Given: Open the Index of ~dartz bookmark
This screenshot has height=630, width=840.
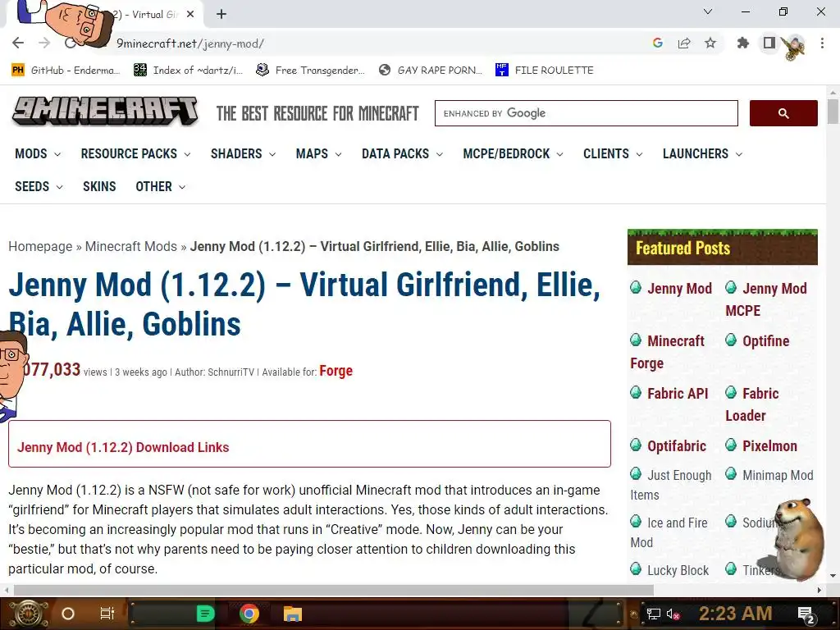Looking at the screenshot, I should pyautogui.click(x=188, y=71).
